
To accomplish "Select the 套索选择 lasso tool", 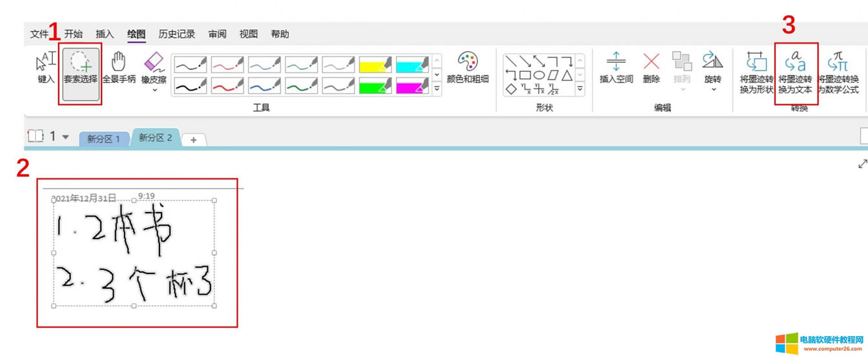I will tap(81, 68).
